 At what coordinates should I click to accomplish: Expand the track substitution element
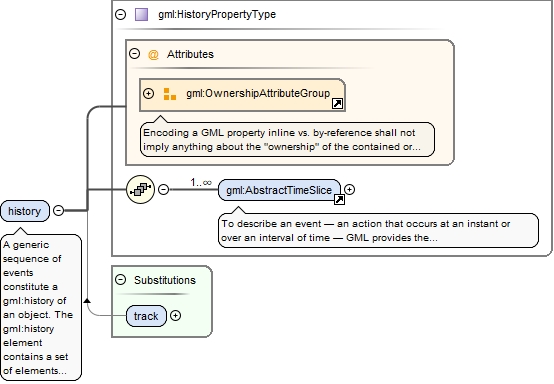tap(176, 315)
